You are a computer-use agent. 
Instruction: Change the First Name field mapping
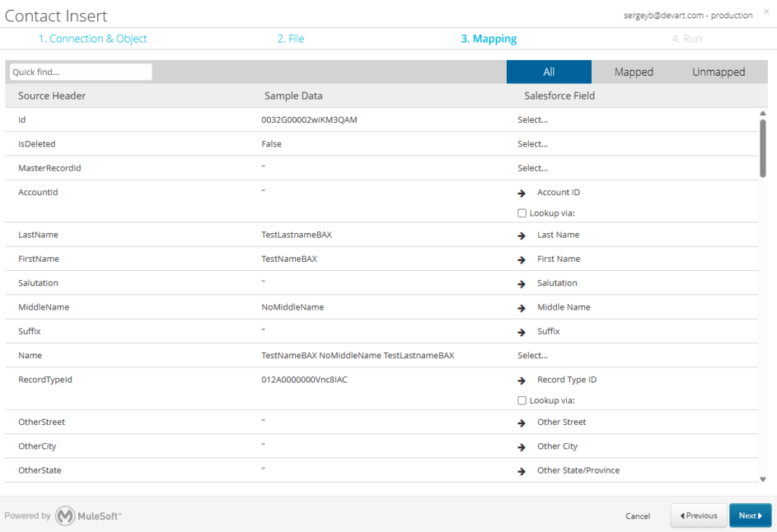(x=558, y=259)
